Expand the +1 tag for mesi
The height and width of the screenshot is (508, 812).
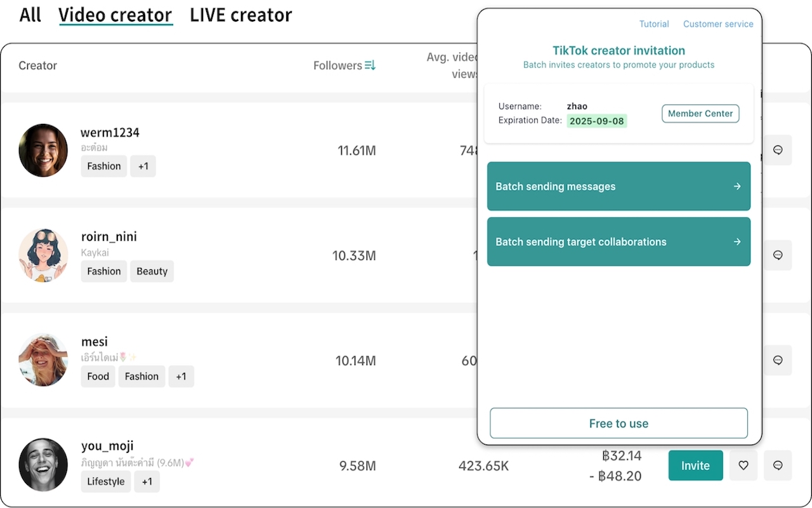click(181, 377)
